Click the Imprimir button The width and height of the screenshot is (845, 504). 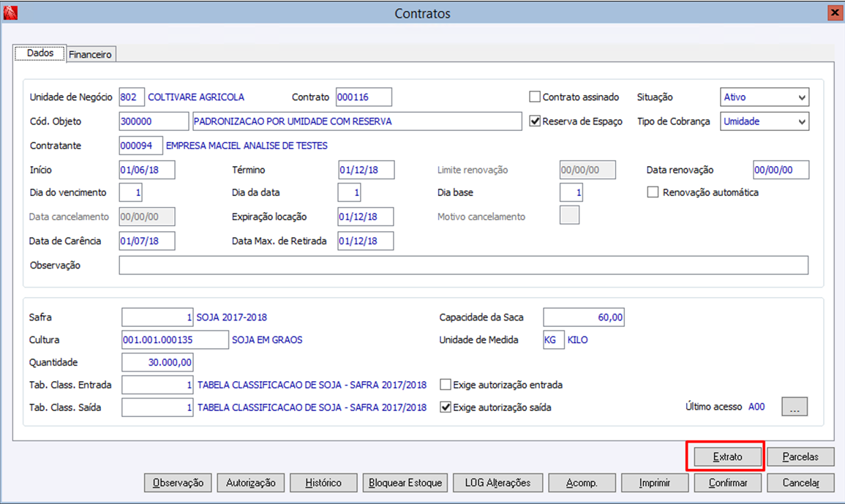tap(654, 483)
